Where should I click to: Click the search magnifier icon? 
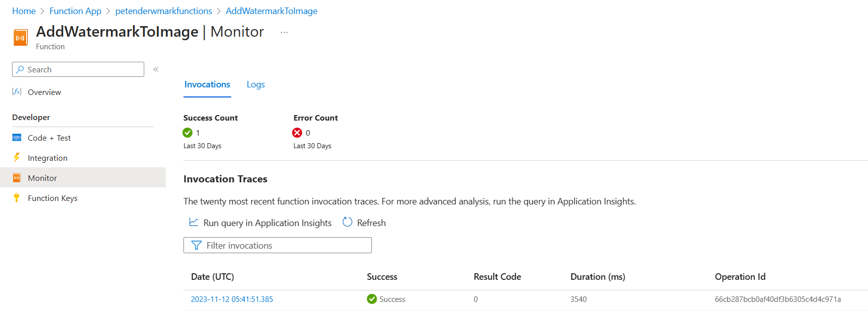pyautogui.click(x=20, y=69)
